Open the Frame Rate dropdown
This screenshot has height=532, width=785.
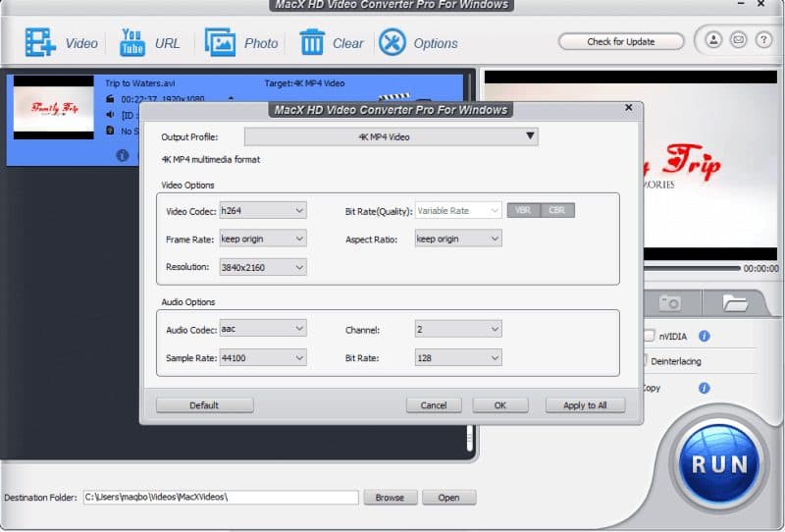pos(263,239)
